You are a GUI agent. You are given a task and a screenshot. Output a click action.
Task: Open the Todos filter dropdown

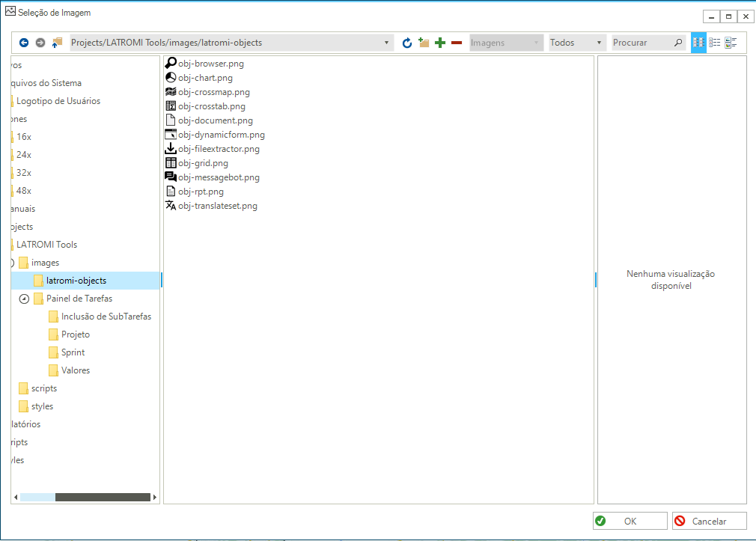pyautogui.click(x=599, y=43)
